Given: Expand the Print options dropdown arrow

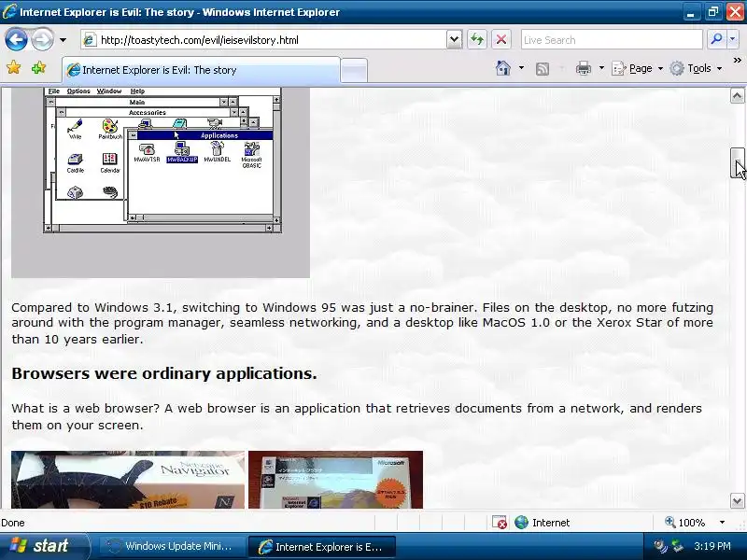Looking at the screenshot, I should (x=601, y=68).
